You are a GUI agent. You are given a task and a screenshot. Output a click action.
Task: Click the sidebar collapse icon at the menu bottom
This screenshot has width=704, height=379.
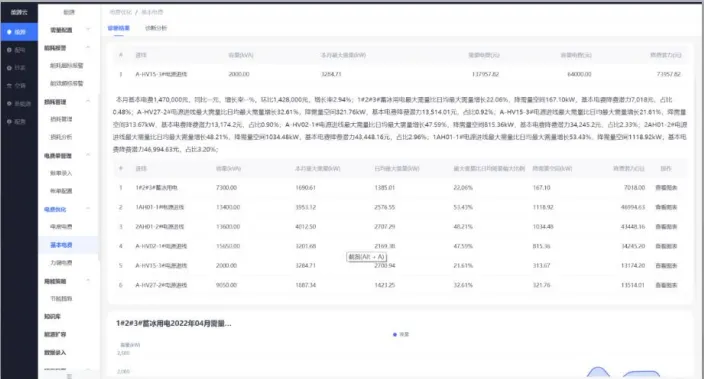(x=69, y=376)
